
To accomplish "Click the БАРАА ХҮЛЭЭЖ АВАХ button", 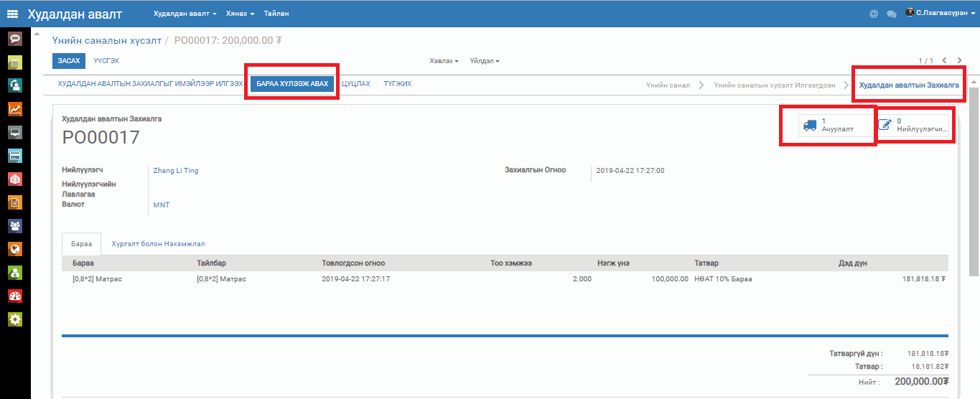I will click(292, 84).
